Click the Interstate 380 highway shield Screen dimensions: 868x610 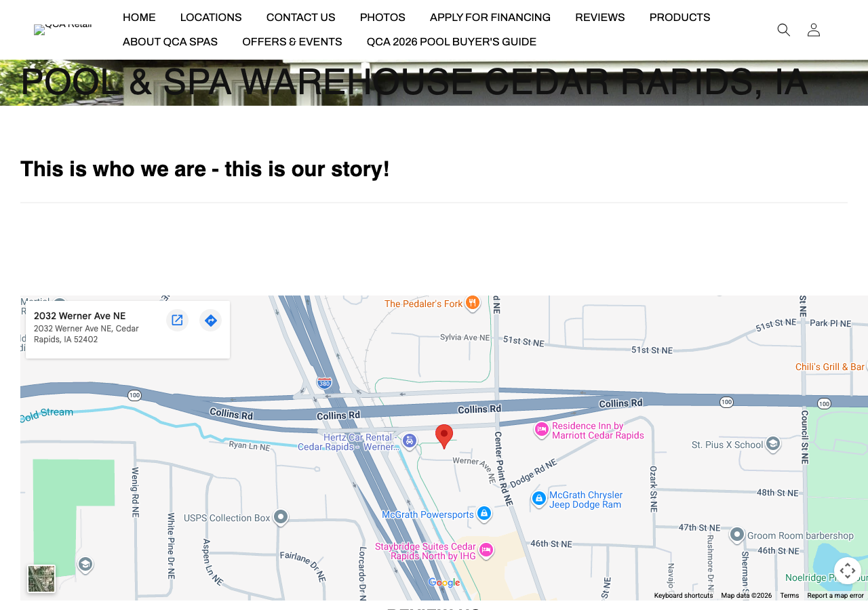pyautogui.click(x=324, y=382)
